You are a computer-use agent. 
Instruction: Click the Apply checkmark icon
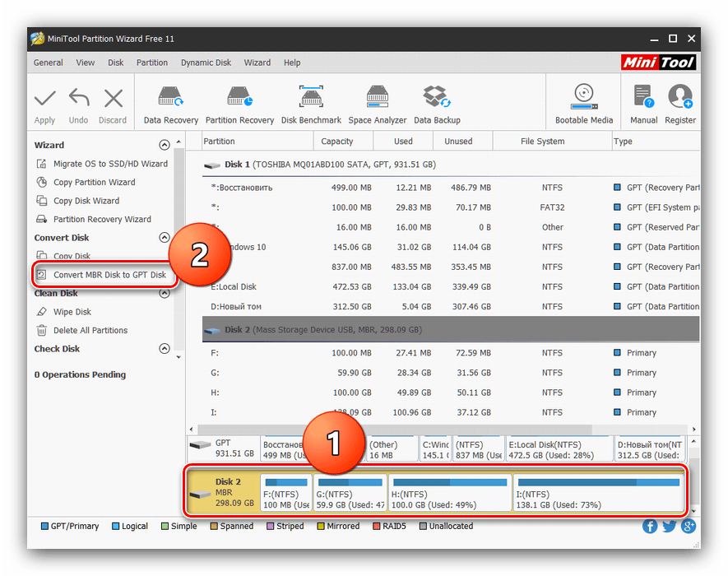coord(45,100)
